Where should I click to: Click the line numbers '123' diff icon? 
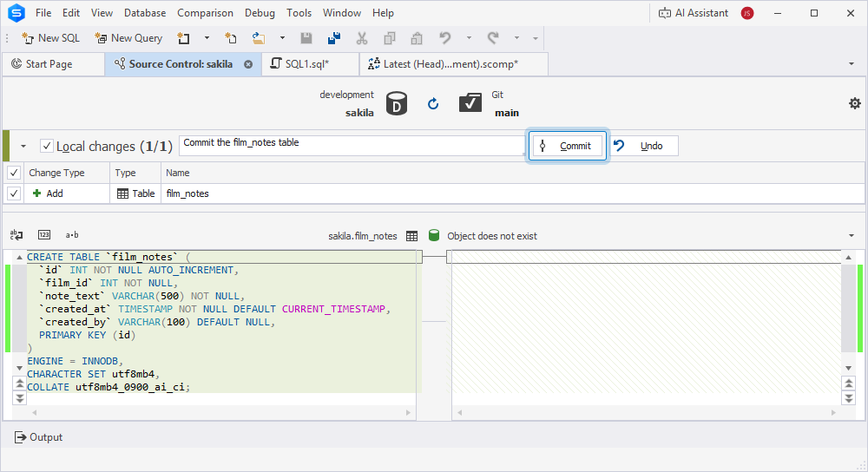tap(44, 235)
